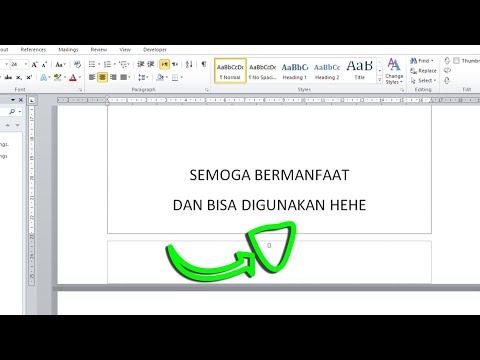Toggle Show/Hide paragraph marks
The image size is (480, 360).
click(204, 64)
